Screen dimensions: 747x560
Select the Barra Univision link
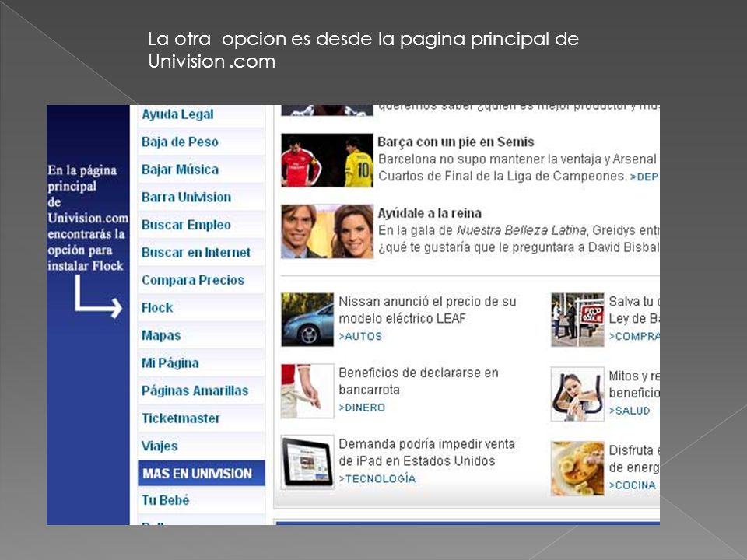pos(186,197)
